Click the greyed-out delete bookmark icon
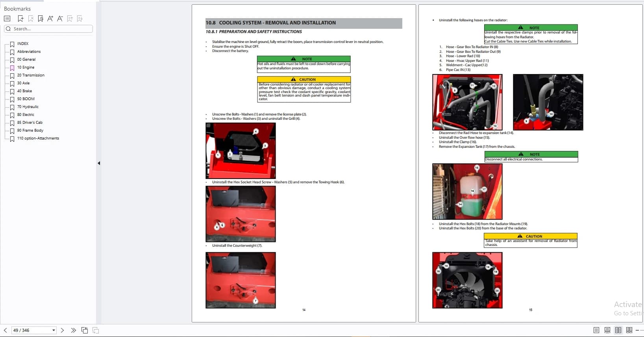Image resolution: width=644 pixels, height=337 pixels. pyautogui.click(x=31, y=19)
